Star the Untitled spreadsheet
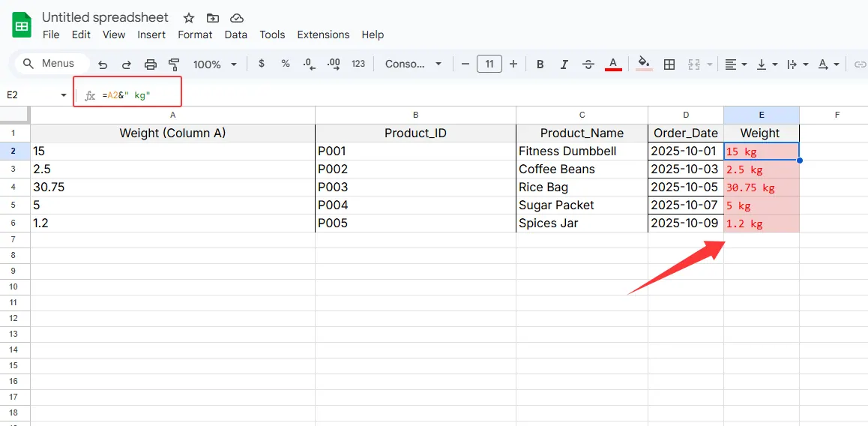This screenshot has height=426, width=868. click(x=189, y=17)
